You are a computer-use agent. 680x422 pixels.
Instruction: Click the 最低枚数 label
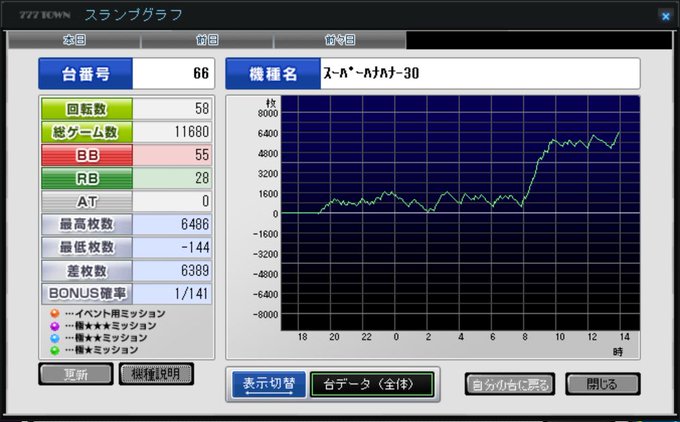point(87,248)
